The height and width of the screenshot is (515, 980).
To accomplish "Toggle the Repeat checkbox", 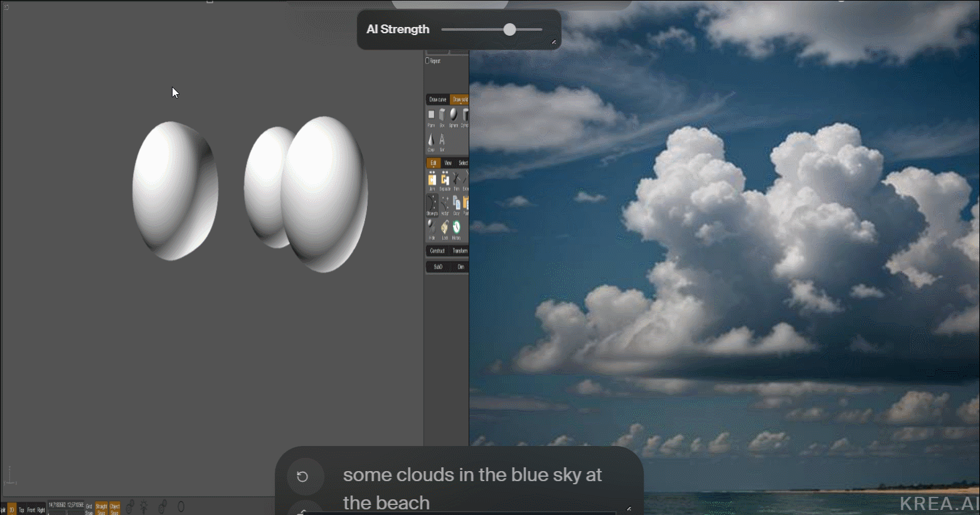I will (428, 61).
